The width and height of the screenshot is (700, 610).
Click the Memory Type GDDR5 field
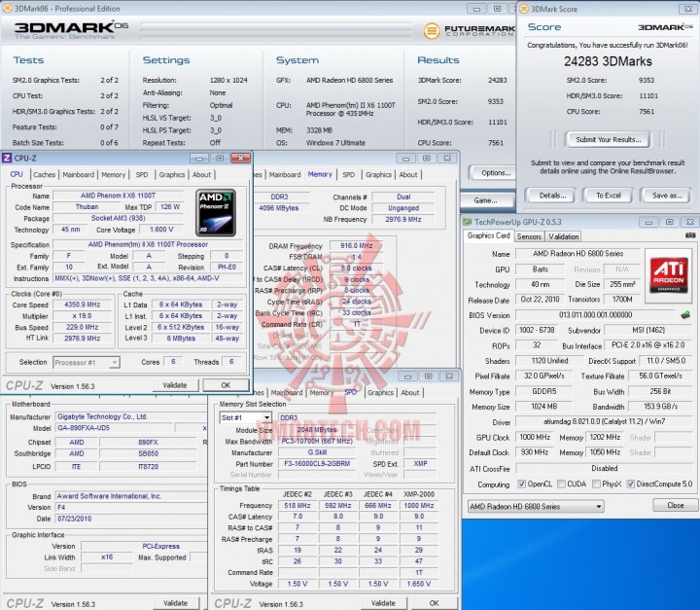coord(544,391)
